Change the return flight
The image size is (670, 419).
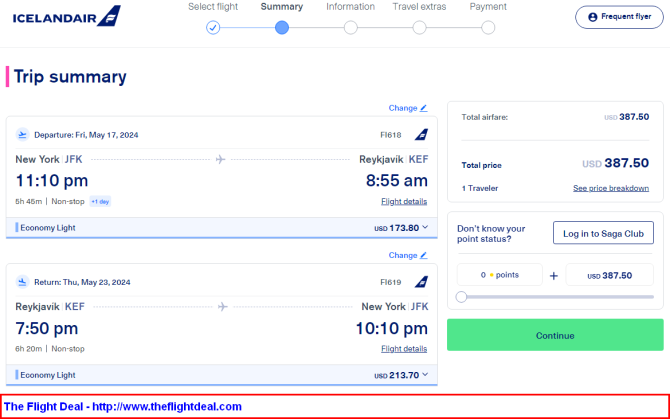[408, 255]
